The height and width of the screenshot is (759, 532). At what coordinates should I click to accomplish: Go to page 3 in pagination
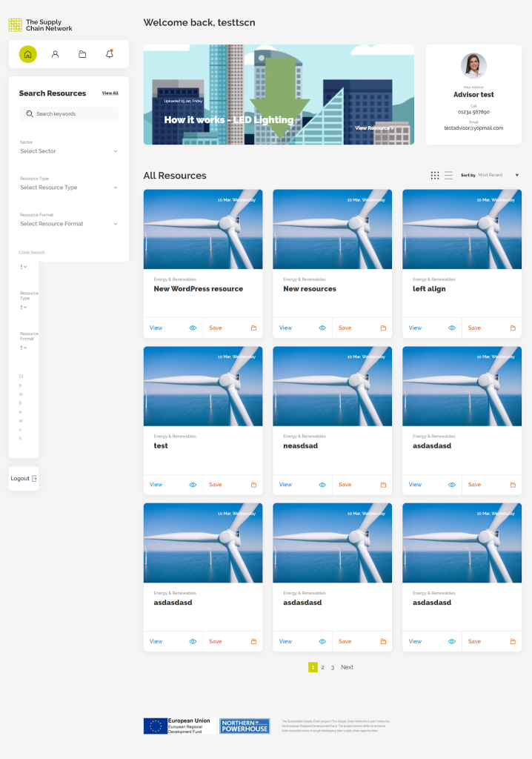tap(333, 667)
